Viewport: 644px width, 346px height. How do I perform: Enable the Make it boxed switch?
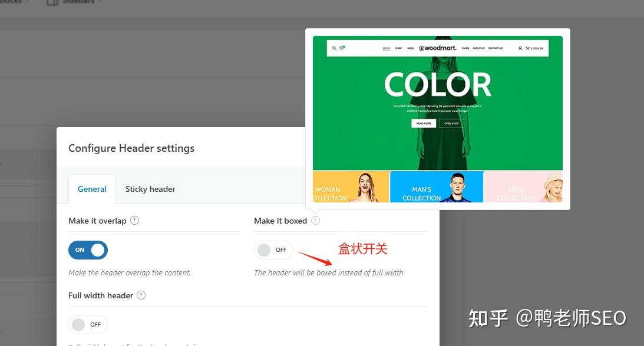coord(273,249)
